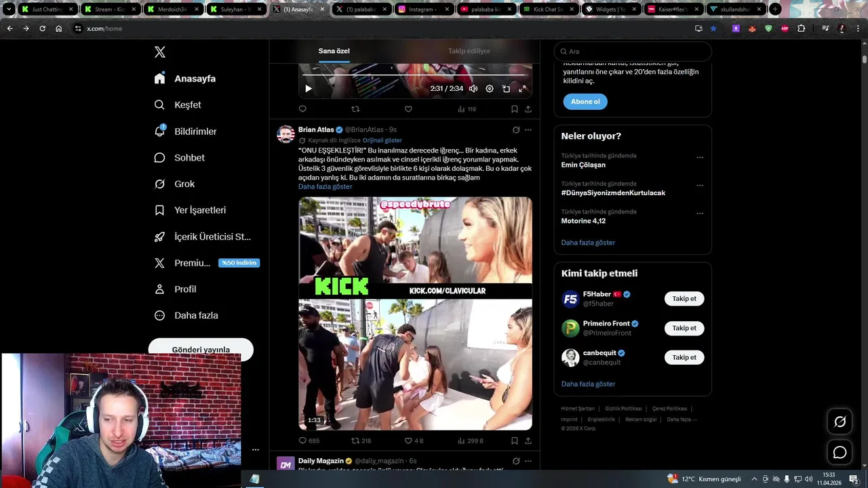Open Brian Atlas profile avatar
The height and width of the screenshot is (488, 868).
pyautogui.click(x=285, y=134)
